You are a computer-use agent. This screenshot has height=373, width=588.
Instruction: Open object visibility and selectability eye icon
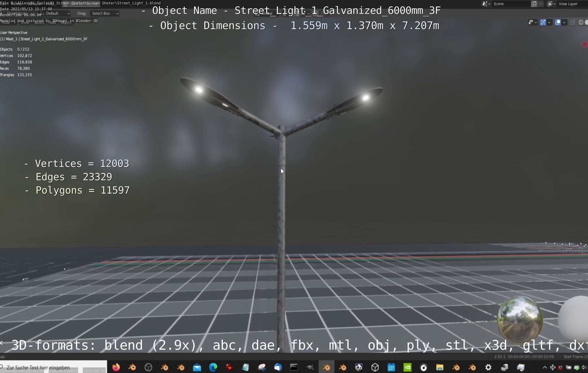click(531, 22)
